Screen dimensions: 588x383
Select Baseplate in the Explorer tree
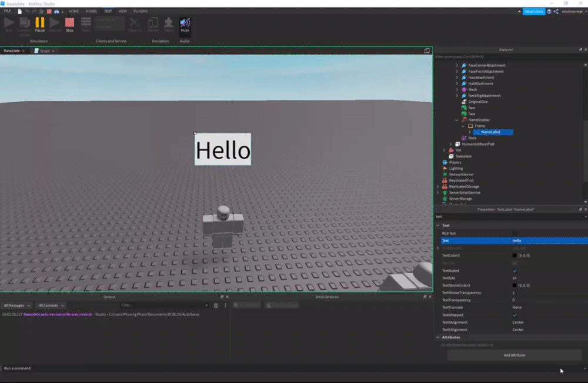pyautogui.click(x=463, y=156)
